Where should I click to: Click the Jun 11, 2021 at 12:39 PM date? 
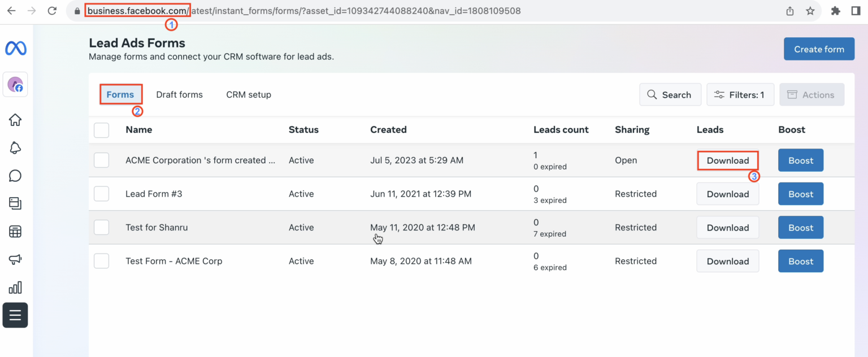pos(420,194)
